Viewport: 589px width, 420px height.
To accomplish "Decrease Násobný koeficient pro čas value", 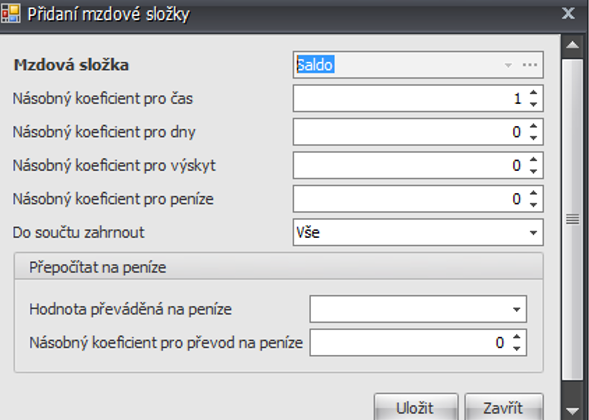I will 533,104.
